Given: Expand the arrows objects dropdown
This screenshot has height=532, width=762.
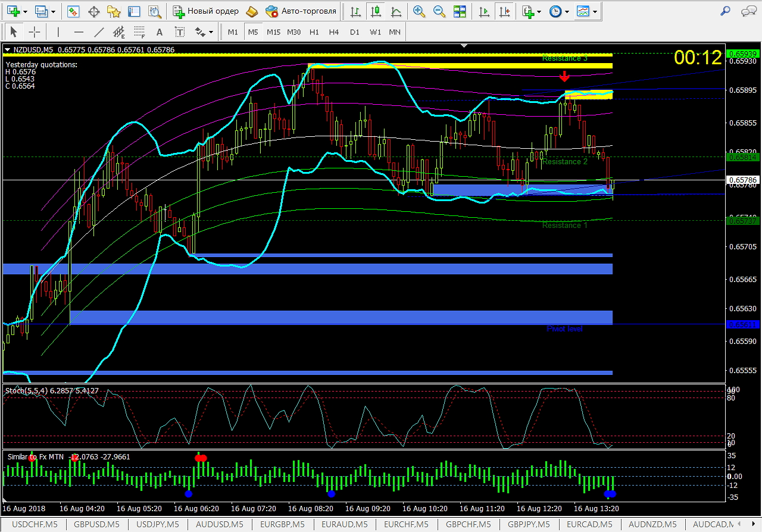Looking at the screenshot, I should click(211, 32).
